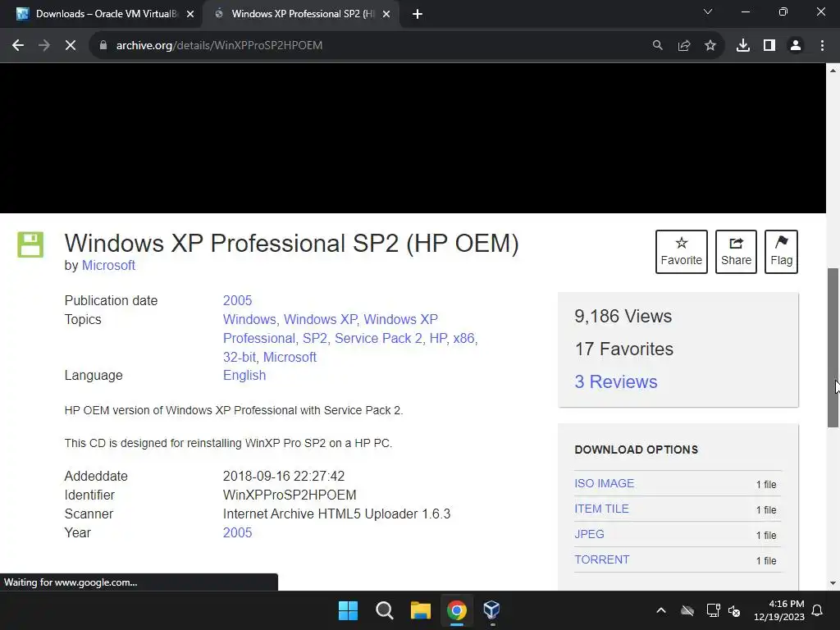
Task: Open the JPEG download option
Action: coord(589,534)
